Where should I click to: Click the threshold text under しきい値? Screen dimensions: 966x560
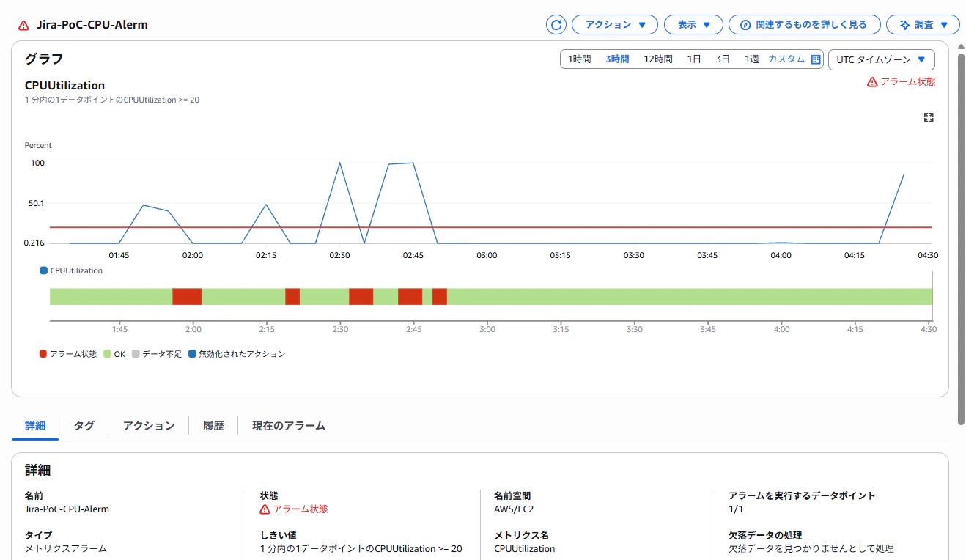361,548
